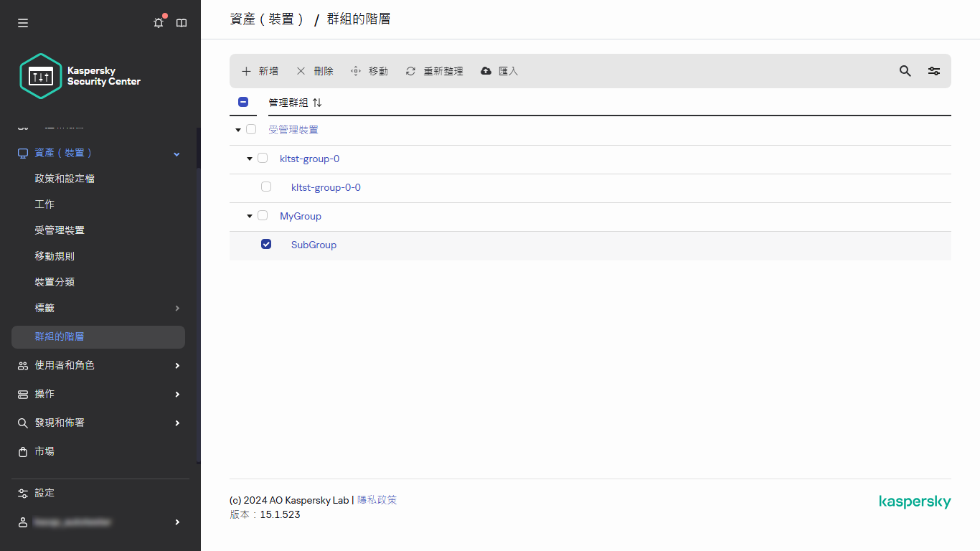
Task: Collapse the kltst-group-0 node
Action: tap(248, 158)
